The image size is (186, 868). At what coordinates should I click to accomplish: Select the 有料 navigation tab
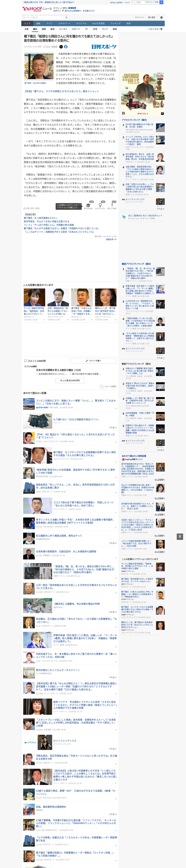point(128,24)
